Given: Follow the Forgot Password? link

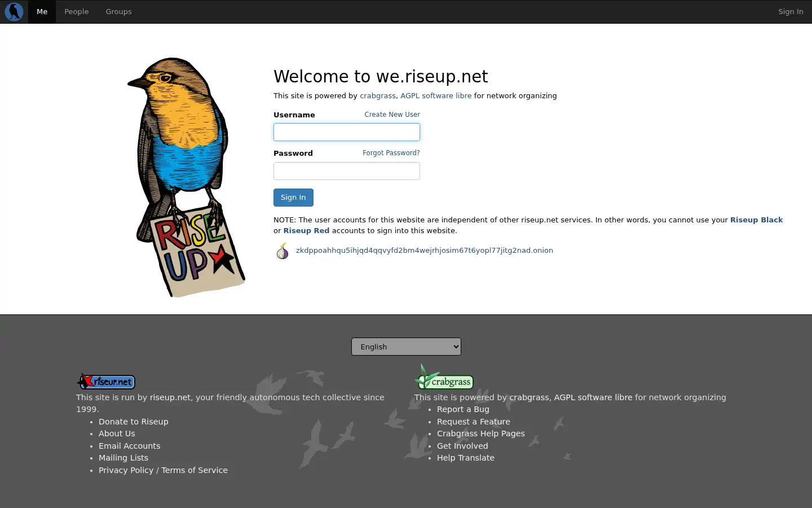Looking at the screenshot, I should tap(391, 153).
